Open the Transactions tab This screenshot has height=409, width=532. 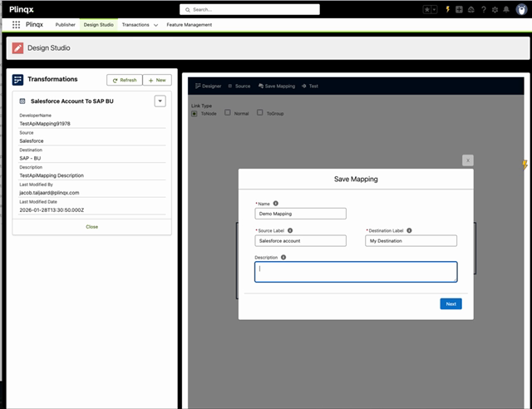pyautogui.click(x=135, y=25)
